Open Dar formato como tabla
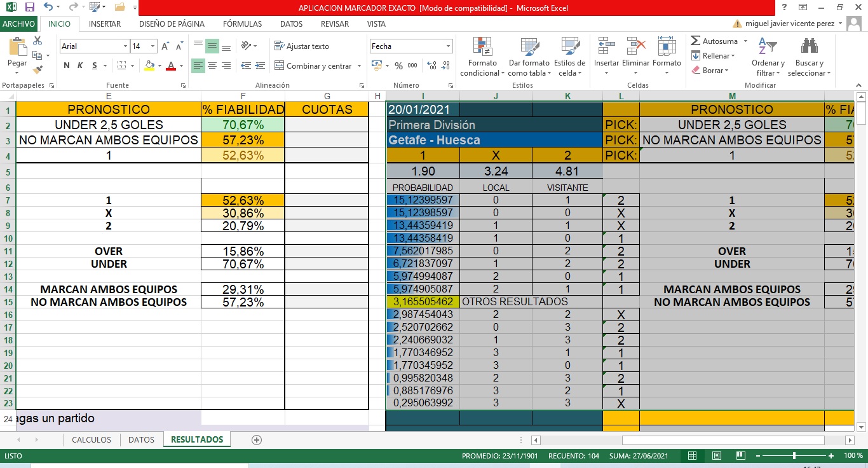The image size is (868, 468). (x=529, y=57)
